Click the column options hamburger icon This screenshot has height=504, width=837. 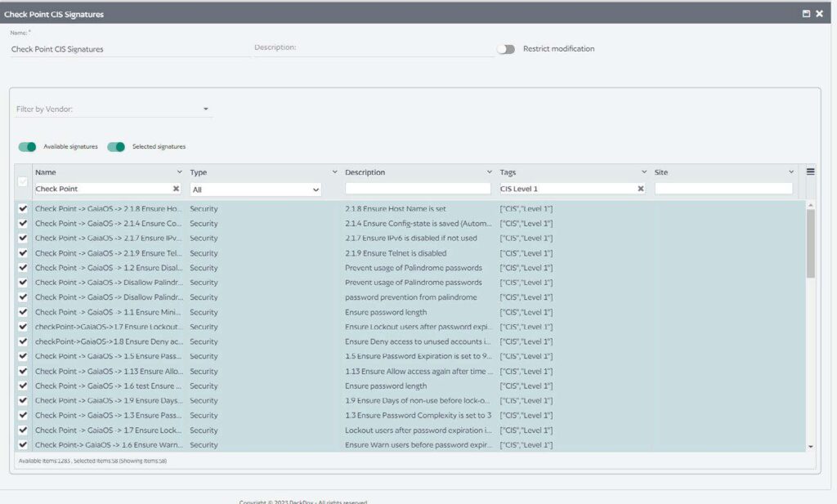[x=810, y=170]
